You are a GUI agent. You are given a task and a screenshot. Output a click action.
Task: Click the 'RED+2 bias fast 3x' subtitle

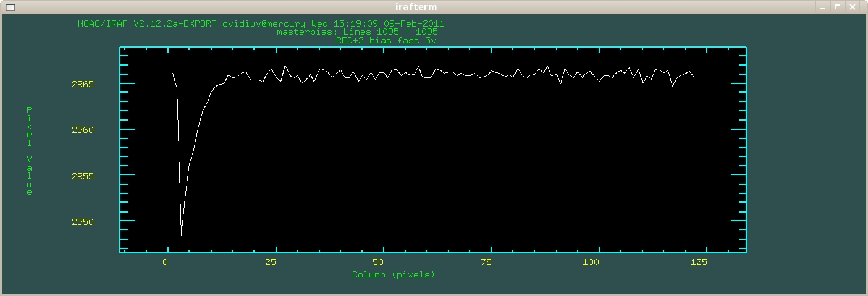387,40
